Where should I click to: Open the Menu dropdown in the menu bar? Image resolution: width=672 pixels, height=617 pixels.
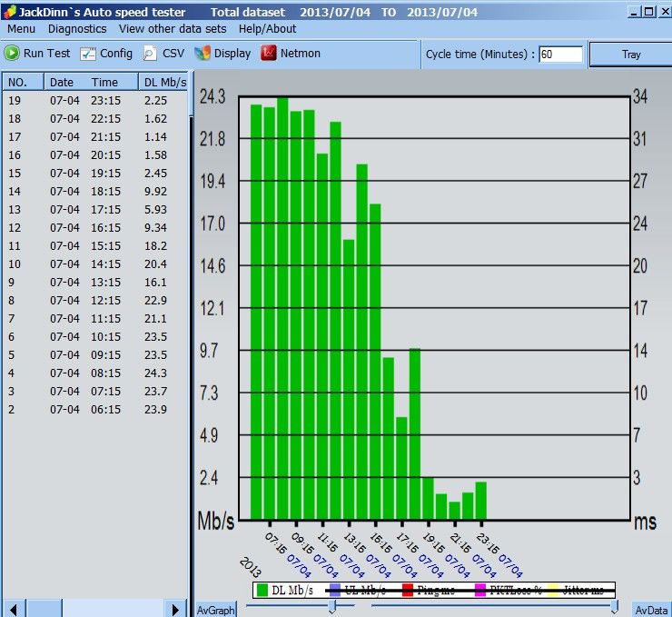[x=22, y=29]
